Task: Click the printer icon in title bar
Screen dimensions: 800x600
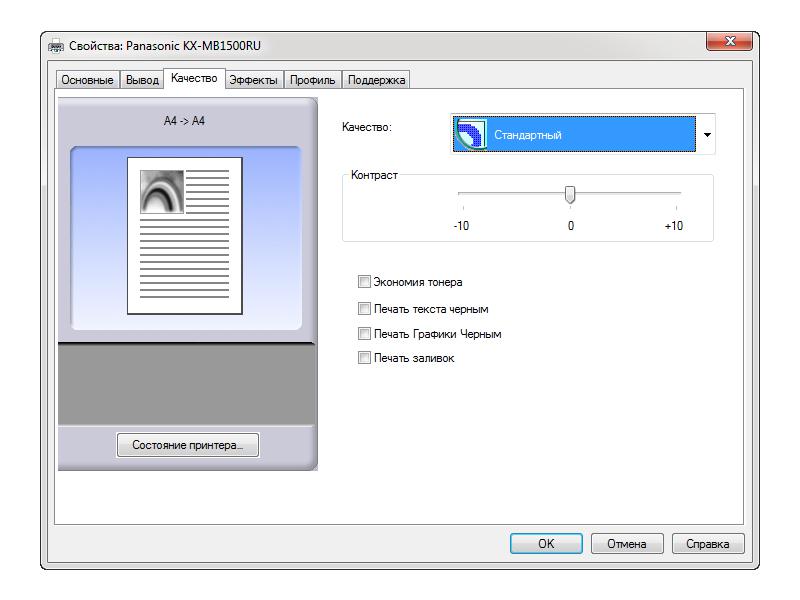Action: (56, 46)
